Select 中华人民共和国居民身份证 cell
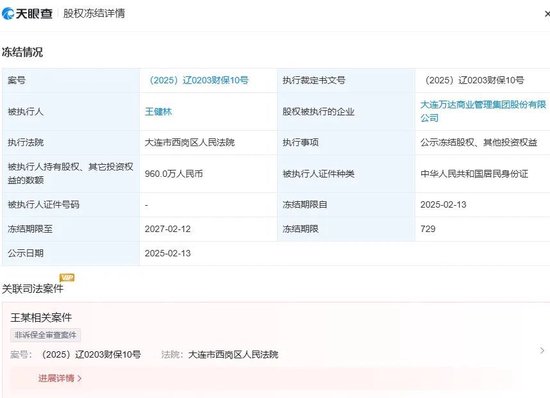 474,174
